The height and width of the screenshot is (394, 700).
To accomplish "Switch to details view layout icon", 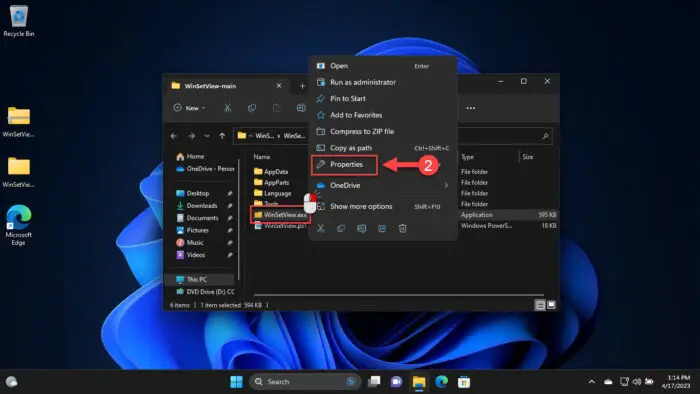I will click(540, 305).
